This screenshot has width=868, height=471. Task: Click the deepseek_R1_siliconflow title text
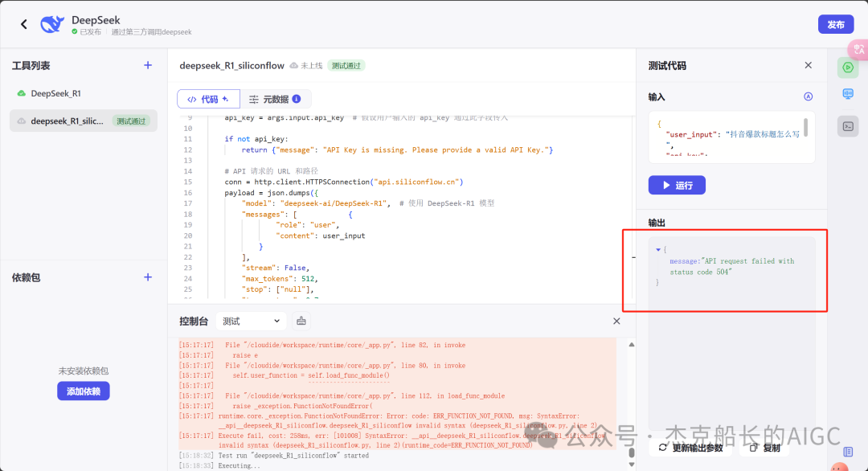(x=231, y=65)
